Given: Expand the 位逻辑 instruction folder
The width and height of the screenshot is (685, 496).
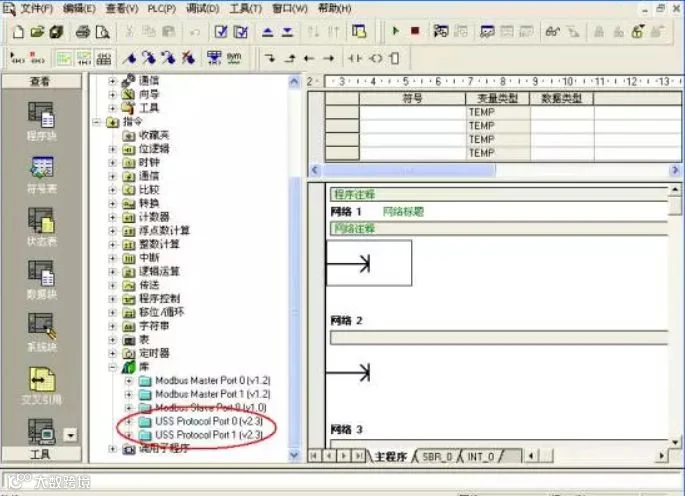Looking at the screenshot, I should (x=112, y=149).
